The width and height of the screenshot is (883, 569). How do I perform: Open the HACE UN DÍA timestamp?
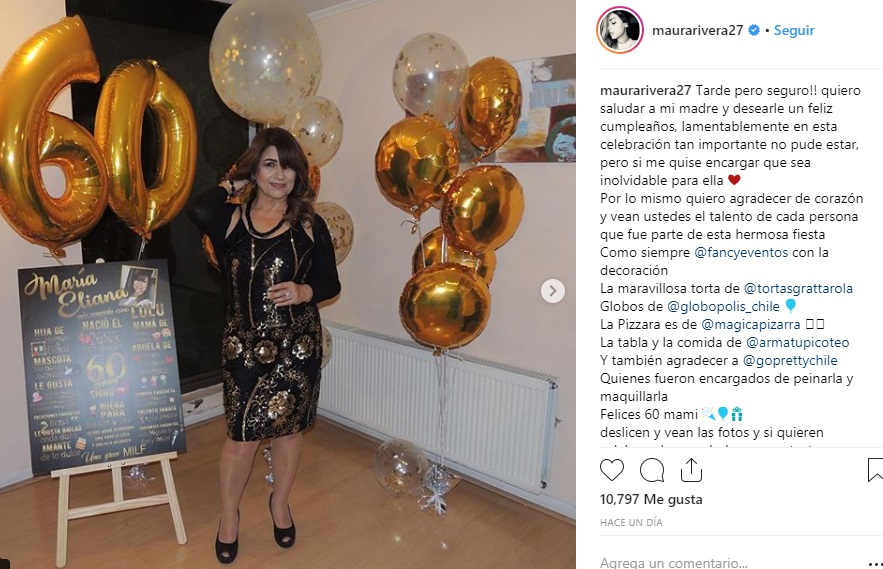click(x=631, y=522)
